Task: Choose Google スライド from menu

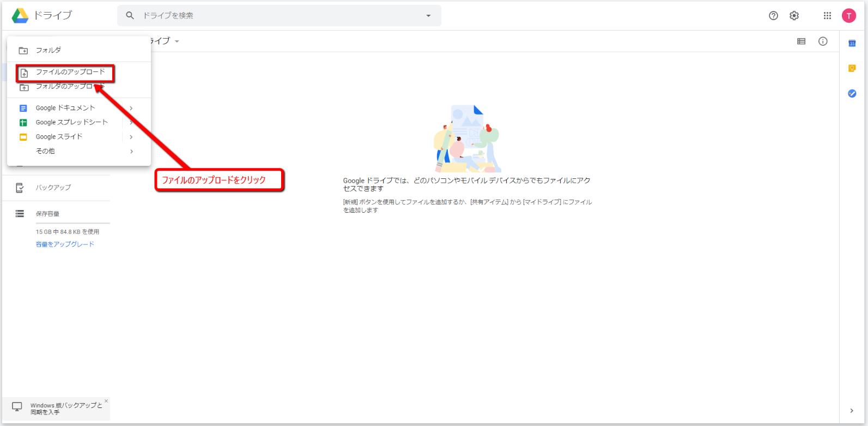Action: coord(59,137)
